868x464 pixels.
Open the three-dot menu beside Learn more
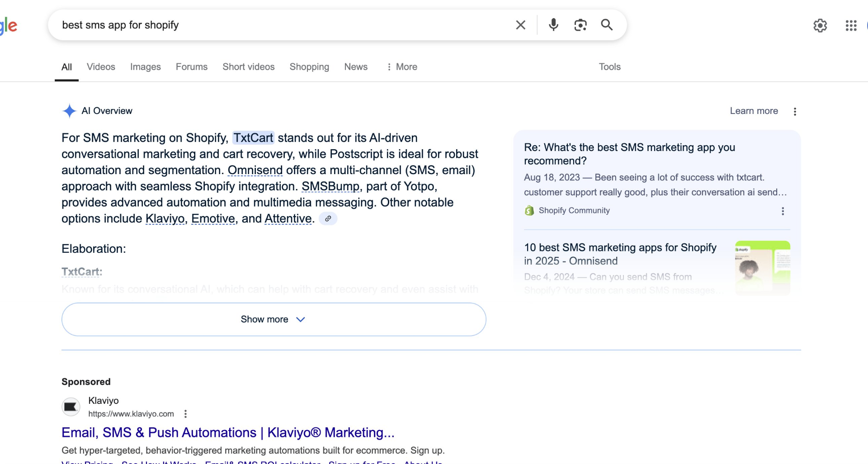point(795,111)
